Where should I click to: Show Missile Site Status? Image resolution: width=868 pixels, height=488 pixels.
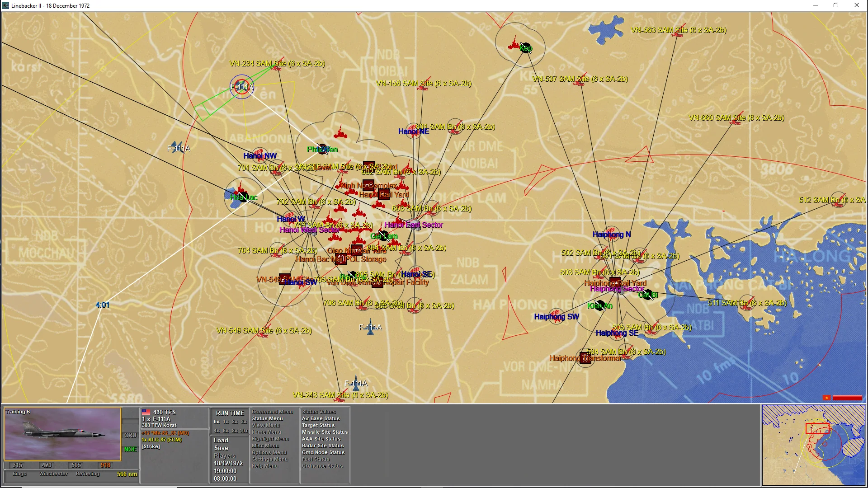click(x=325, y=432)
